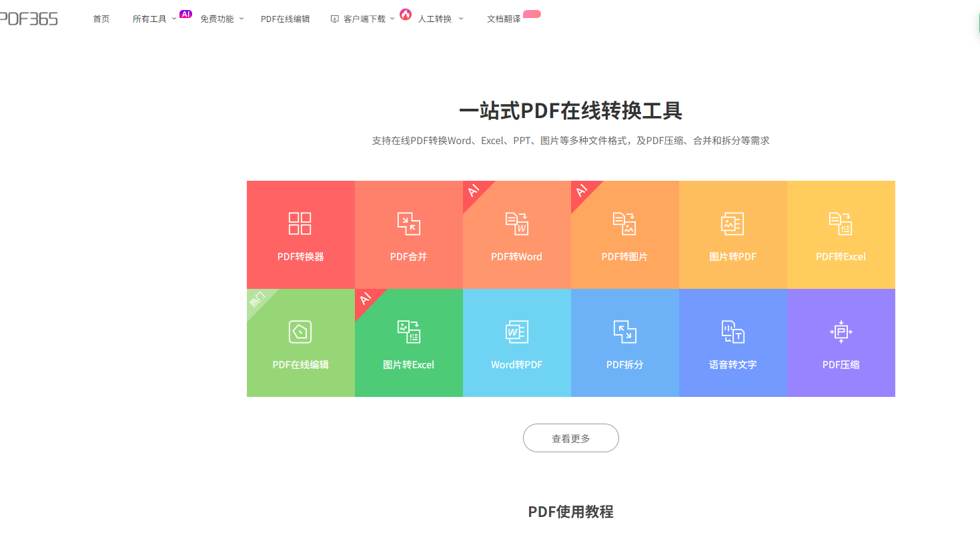
Task: Select the PDF转Word icon
Action: pos(516,223)
